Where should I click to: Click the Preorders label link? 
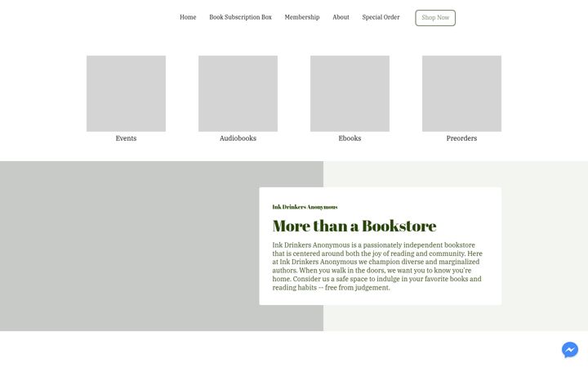pyautogui.click(x=461, y=138)
